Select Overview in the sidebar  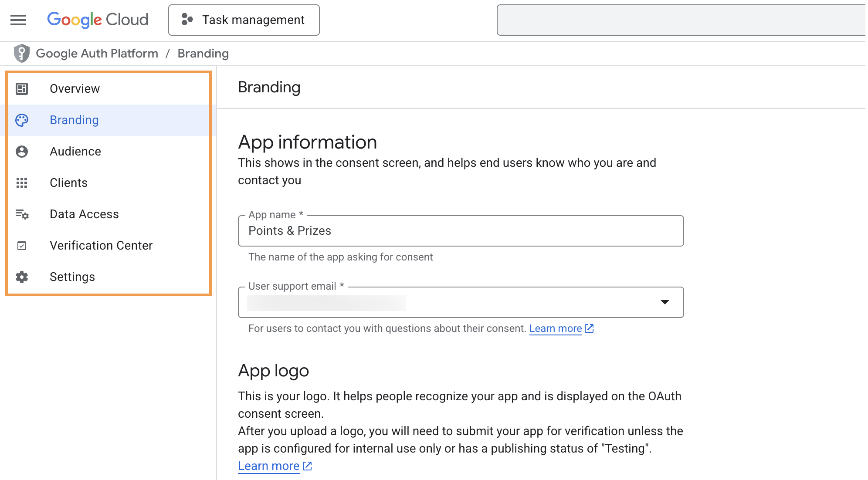click(75, 88)
